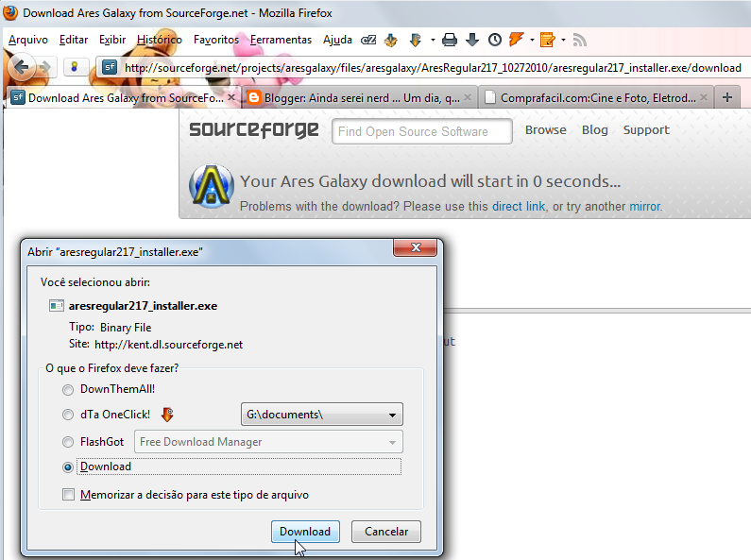Click the Ares Galaxy logo icon on page
The height and width of the screenshot is (560, 751).
tap(212, 186)
